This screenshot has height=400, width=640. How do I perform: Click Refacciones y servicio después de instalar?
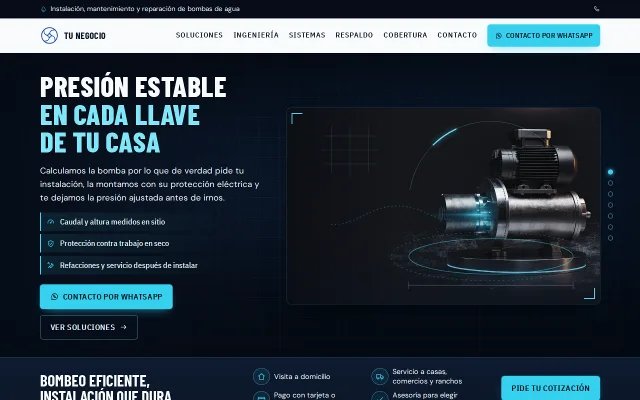129,265
